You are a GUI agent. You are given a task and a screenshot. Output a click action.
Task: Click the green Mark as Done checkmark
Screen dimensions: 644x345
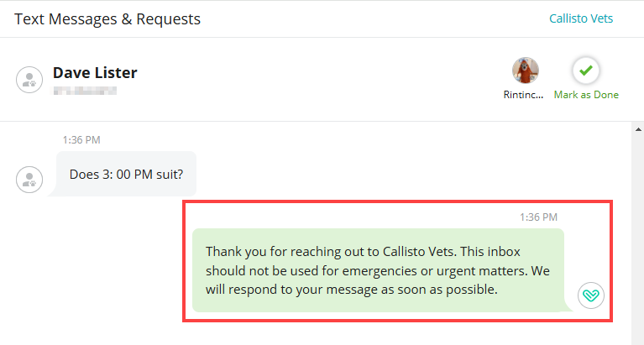pos(586,70)
